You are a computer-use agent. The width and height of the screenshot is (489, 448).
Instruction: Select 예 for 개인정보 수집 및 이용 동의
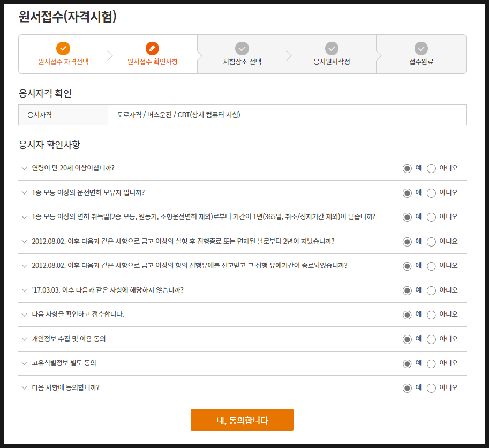(407, 339)
